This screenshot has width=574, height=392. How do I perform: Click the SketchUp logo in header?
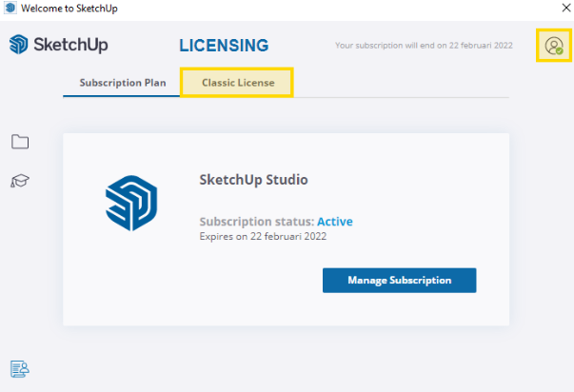tap(59, 45)
